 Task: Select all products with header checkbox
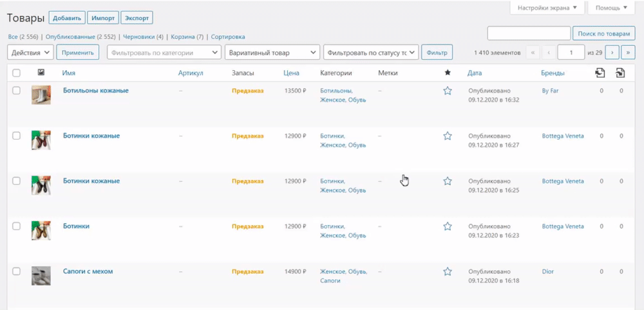(x=17, y=73)
